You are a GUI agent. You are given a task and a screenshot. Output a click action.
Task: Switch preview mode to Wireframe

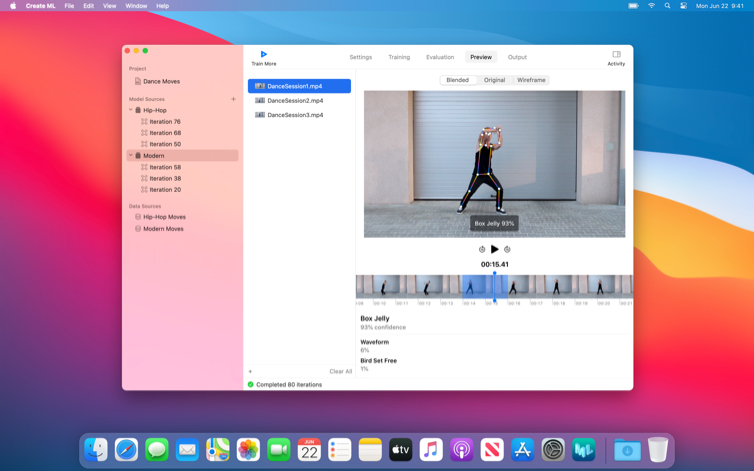point(531,80)
